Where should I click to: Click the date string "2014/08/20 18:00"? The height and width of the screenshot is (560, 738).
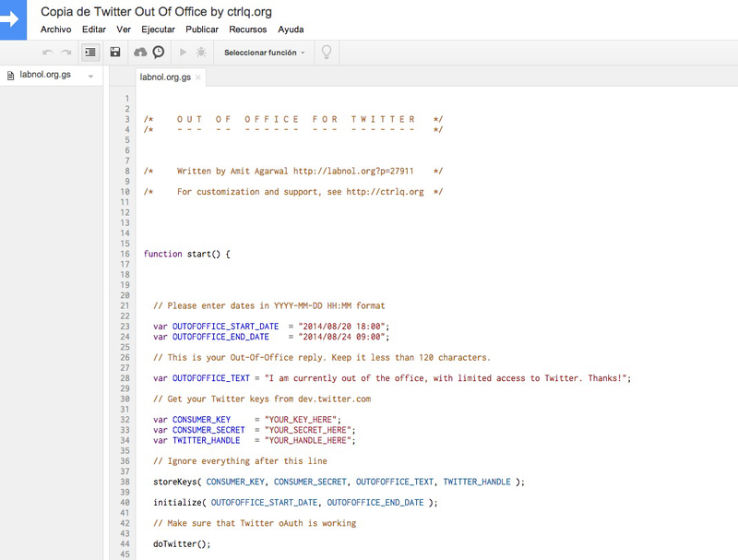341,327
